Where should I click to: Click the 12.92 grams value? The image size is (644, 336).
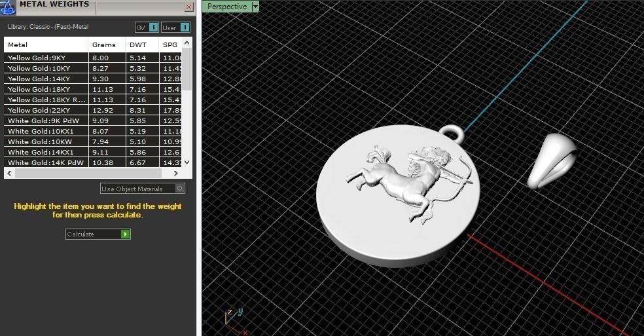coord(102,110)
